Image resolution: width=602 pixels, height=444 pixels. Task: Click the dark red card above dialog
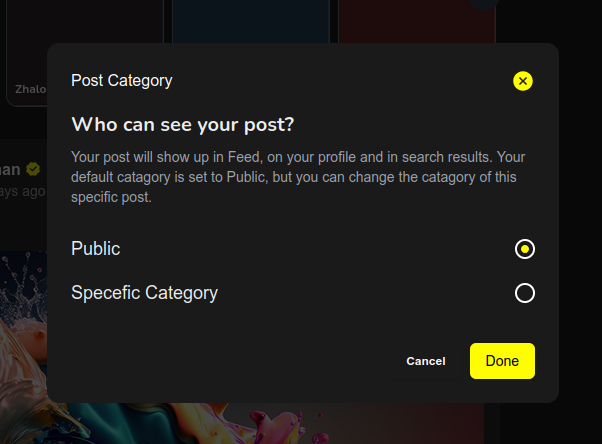(417, 21)
